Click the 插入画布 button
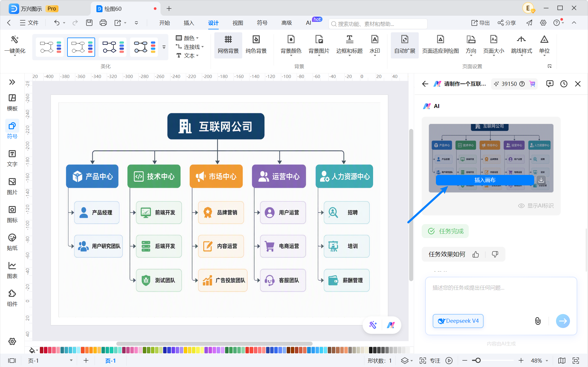This screenshot has width=588, height=367. click(485, 180)
